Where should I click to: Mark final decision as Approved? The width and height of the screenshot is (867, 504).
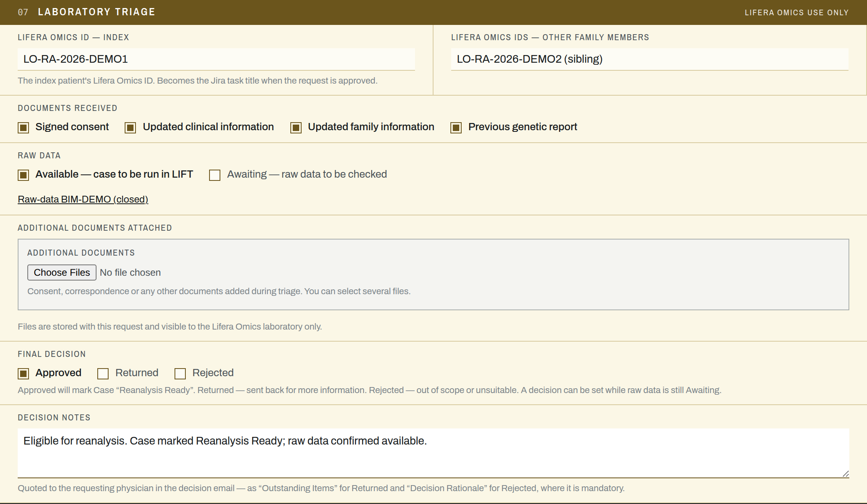pyautogui.click(x=23, y=374)
